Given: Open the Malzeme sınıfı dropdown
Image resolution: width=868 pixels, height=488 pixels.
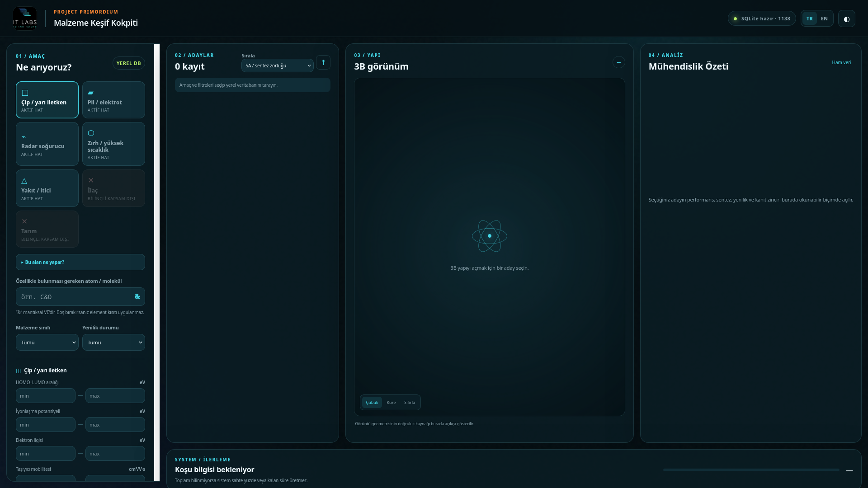Looking at the screenshot, I should (x=47, y=343).
